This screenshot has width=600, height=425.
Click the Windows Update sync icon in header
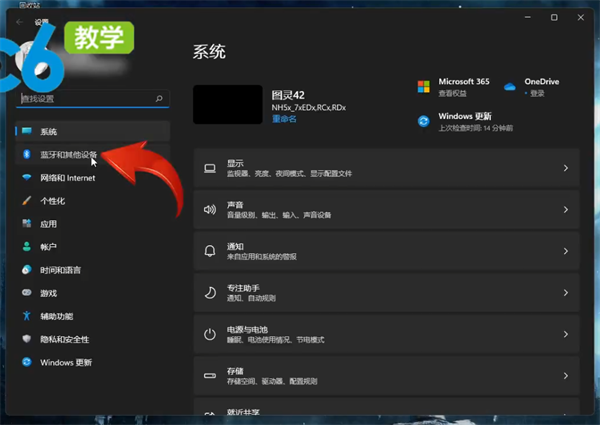coord(424,121)
